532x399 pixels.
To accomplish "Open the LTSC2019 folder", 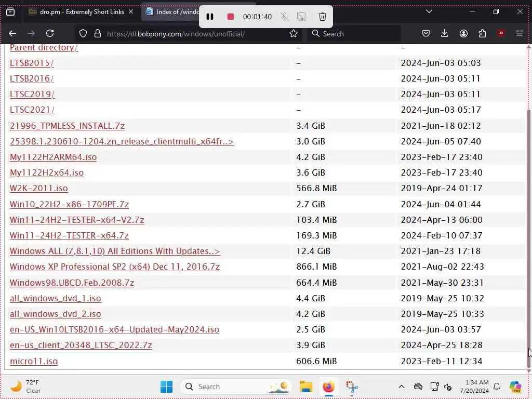I will 32,95.
